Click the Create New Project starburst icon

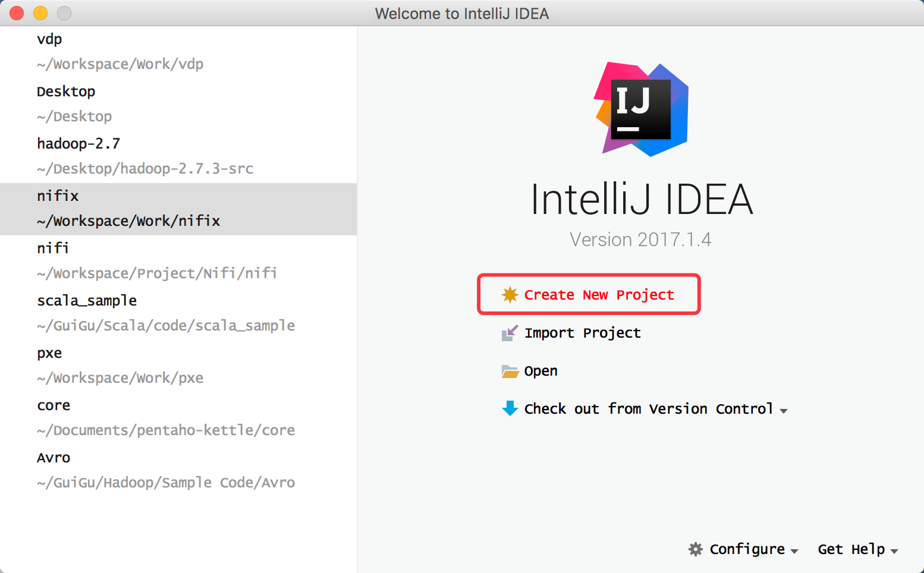pos(510,294)
